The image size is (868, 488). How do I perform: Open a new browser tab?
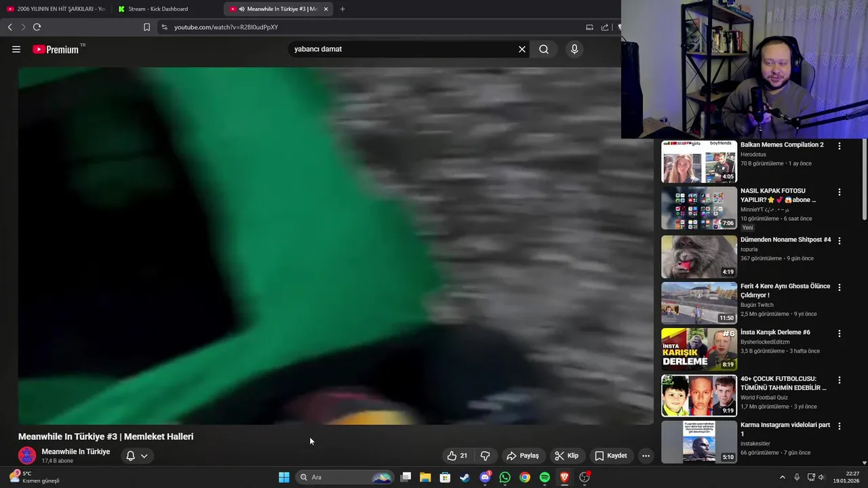click(342, 9)
